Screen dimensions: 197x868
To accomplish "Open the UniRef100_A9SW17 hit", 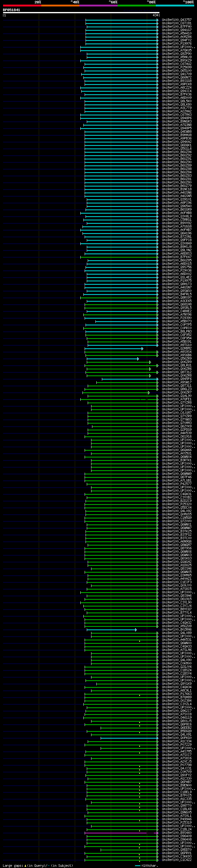I will [176, 382].
